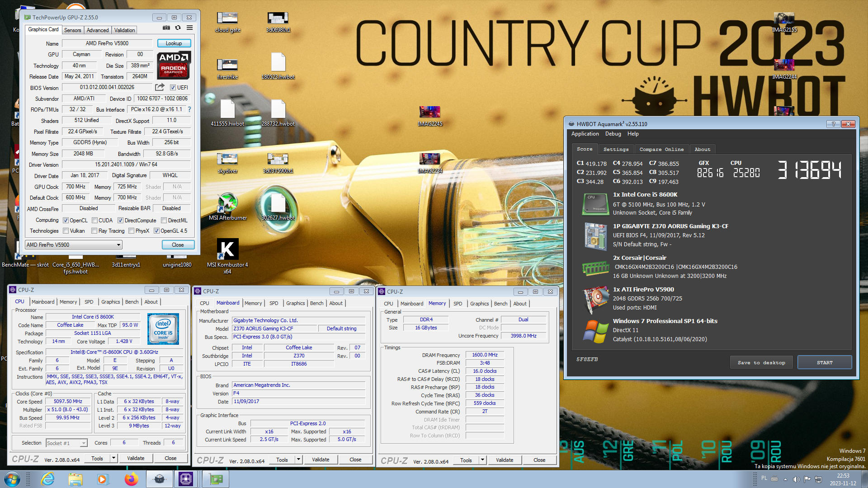Switch to GPU-Z Sensors tab
868x488 pixels.
(73, 30)
